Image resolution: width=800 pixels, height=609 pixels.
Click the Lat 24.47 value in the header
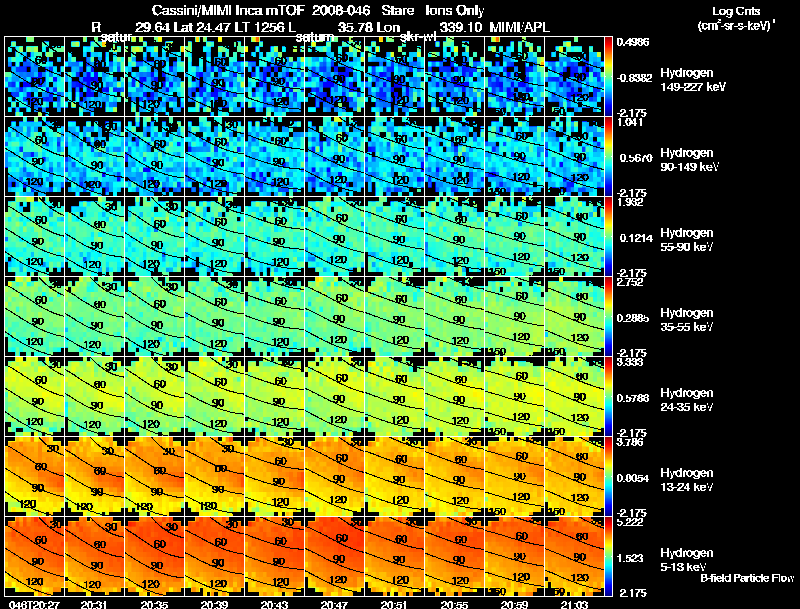pos(203,27)
